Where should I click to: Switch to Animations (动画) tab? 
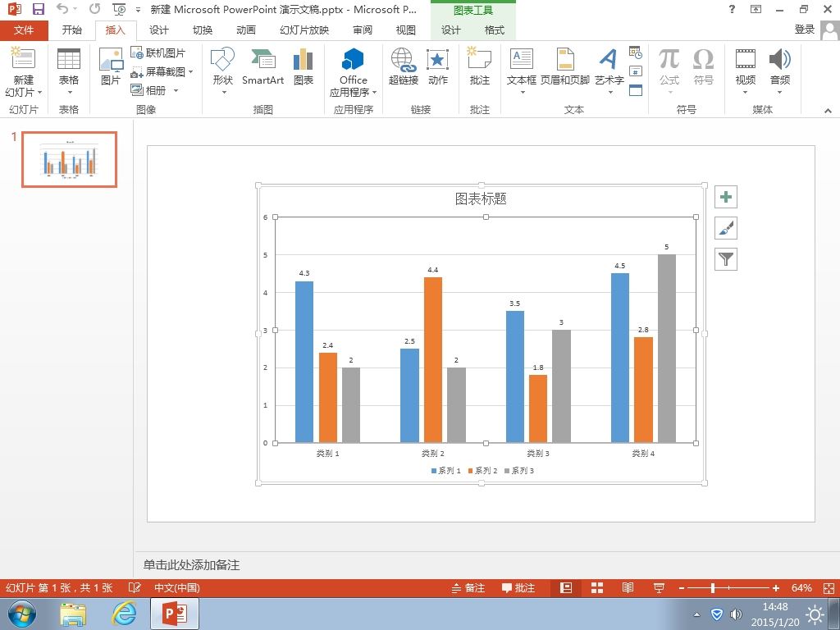[x=246, y=30]
